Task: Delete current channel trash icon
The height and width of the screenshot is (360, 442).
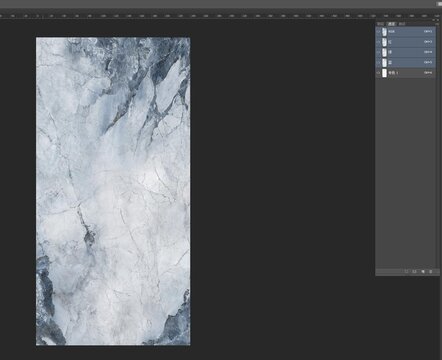Action: (431, 272)
